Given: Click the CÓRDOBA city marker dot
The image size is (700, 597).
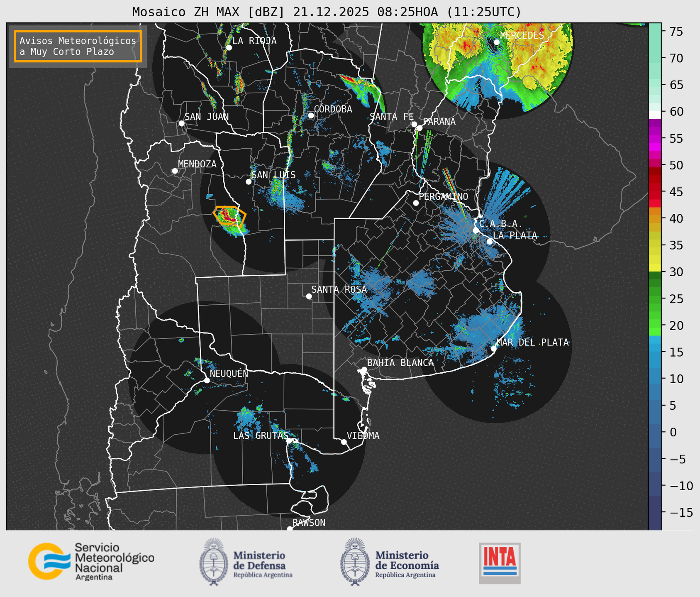Looking at the screenshot, I should [x=311, y=115].
